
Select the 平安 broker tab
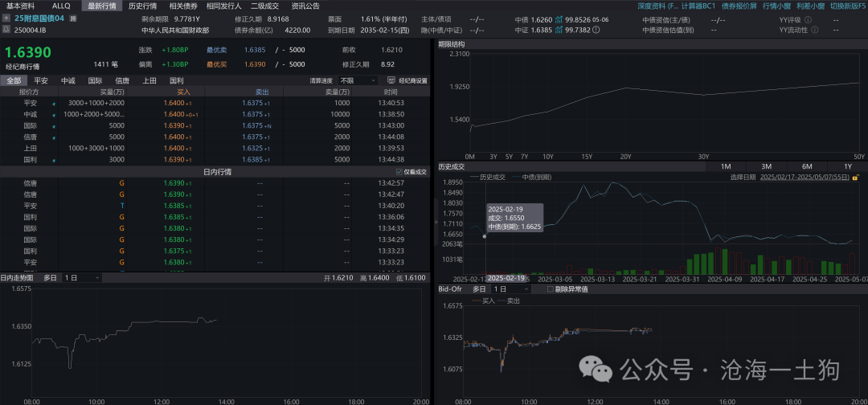tap(40, 80)
